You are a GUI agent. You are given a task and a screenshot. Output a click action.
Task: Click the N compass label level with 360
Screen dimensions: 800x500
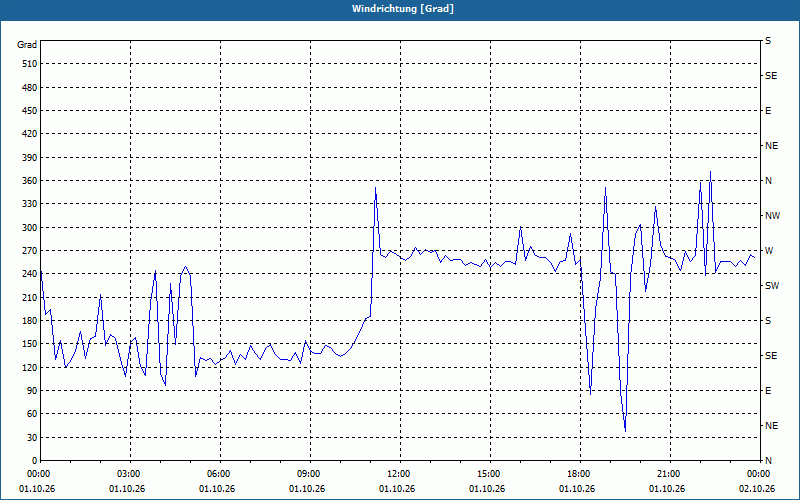[x=768, y=181]
